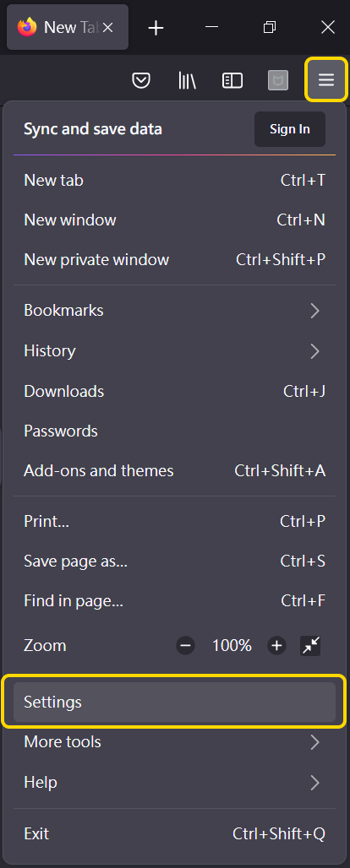Toggle full screen with the arrows icon
The width and height of the screenshot is (350, 868).
[310, 645]
